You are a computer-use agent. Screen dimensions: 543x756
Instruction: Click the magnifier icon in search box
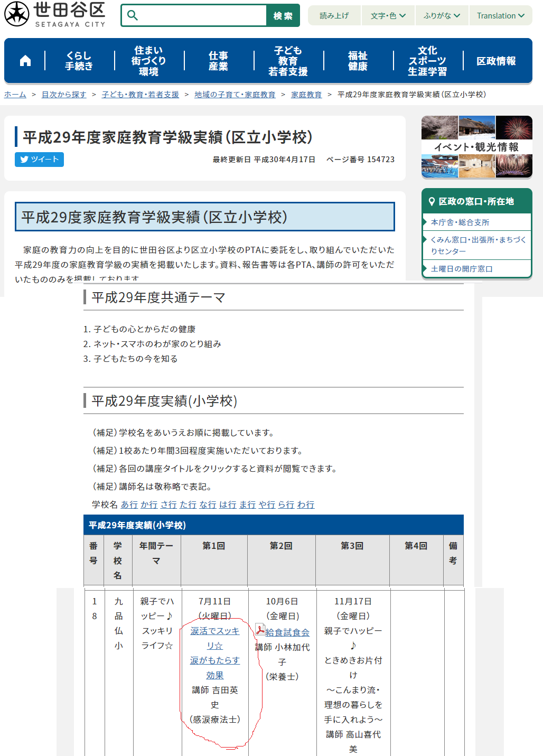tap(133, 15)
